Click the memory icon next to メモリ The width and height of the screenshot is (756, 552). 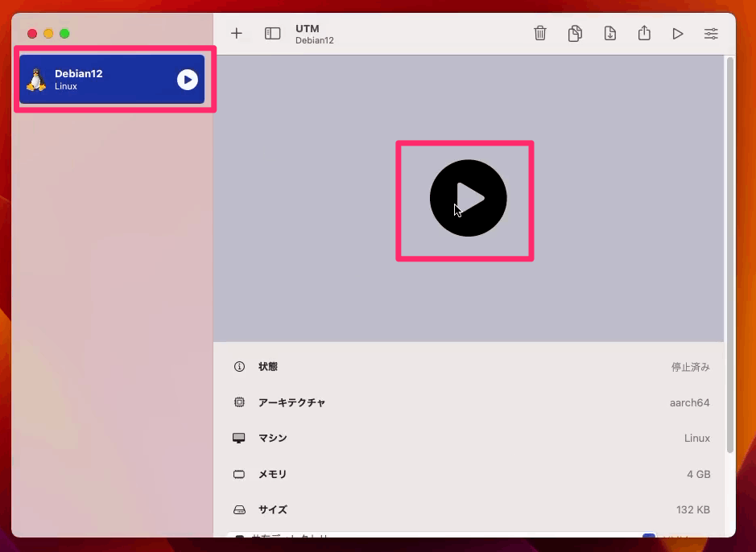(238, 474)
